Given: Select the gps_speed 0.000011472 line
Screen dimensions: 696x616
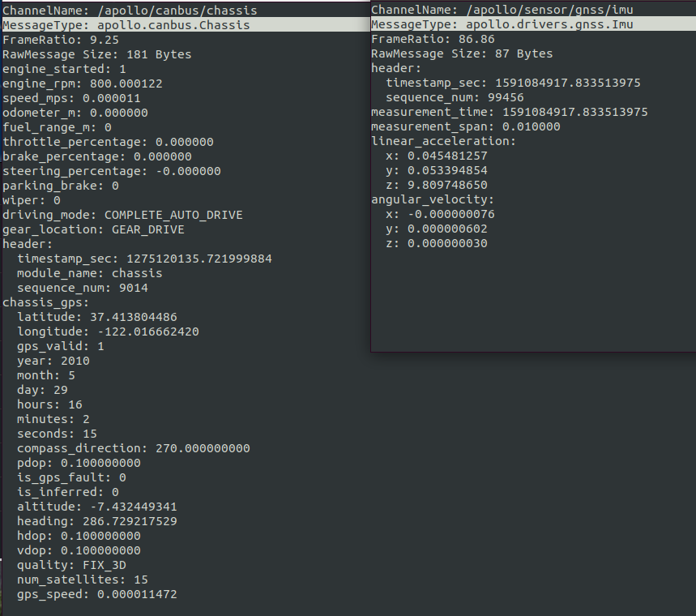Looking at the screenshot, I should click(96, 595).
